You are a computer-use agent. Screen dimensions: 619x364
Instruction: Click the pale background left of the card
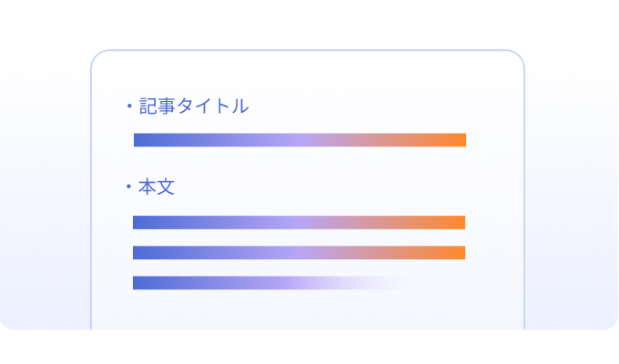(x=46, y=182)
